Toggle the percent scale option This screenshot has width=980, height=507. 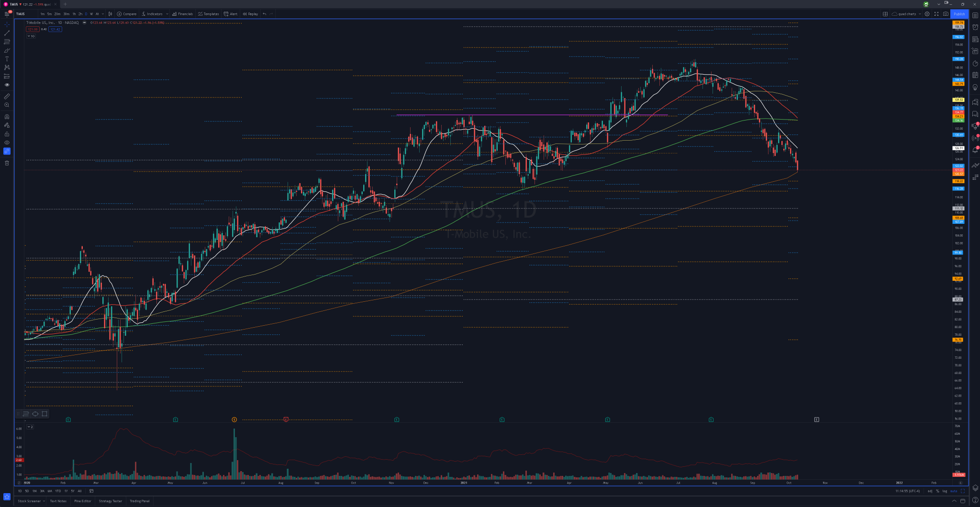937,491
